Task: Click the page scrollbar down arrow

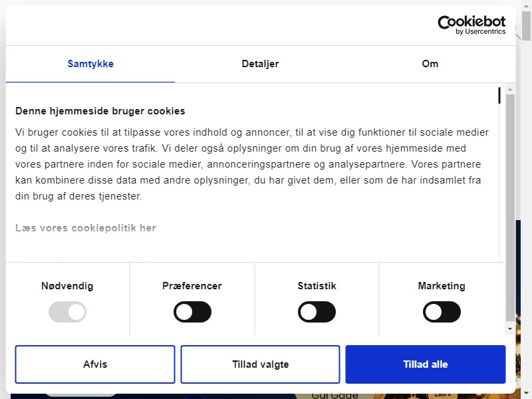Action: 526,394
